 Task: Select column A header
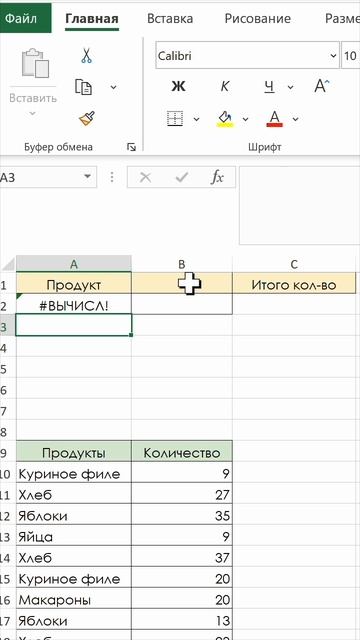[x=74, y=264]
